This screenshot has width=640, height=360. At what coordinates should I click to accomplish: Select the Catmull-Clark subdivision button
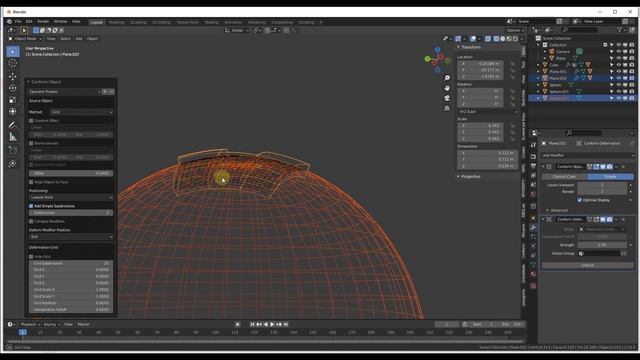564,177
